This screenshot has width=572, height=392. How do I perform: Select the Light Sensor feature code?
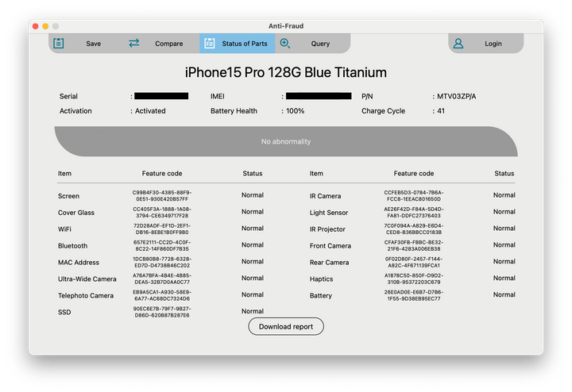pyautogui.click(x=414, y=213)
